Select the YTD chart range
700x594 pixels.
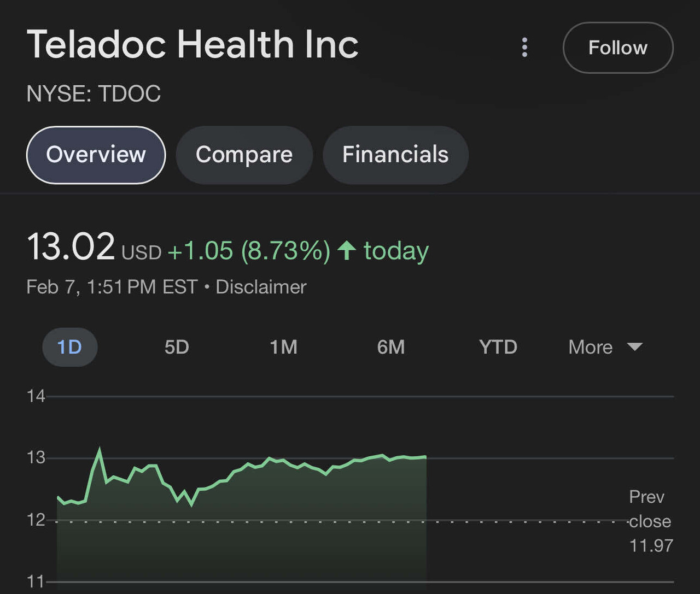(x=498, y=347)
